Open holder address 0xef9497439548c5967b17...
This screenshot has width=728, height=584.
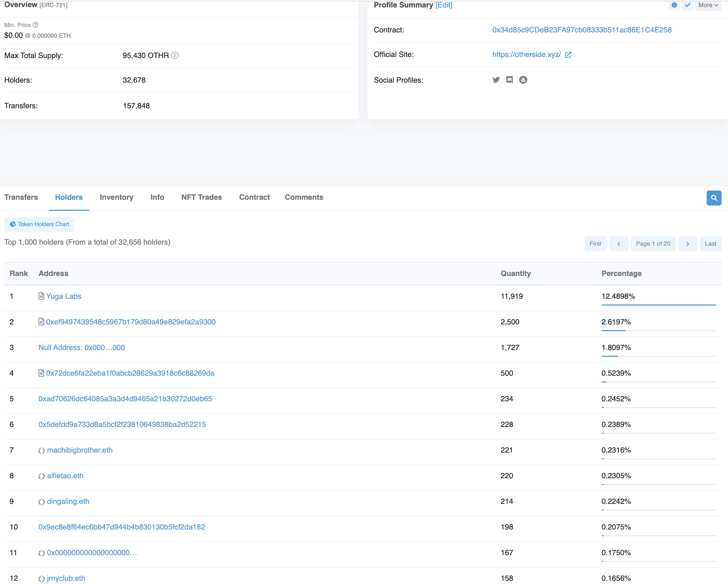131,322
